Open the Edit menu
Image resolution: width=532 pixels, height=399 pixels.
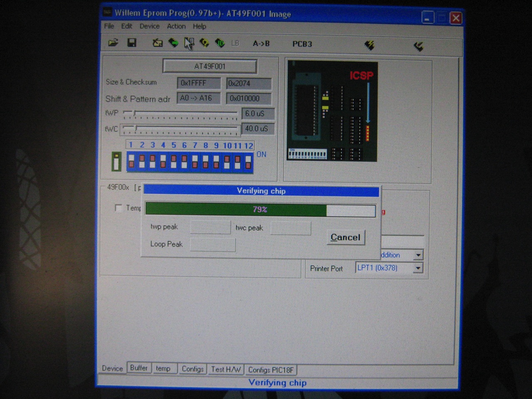tap(127, 26)
